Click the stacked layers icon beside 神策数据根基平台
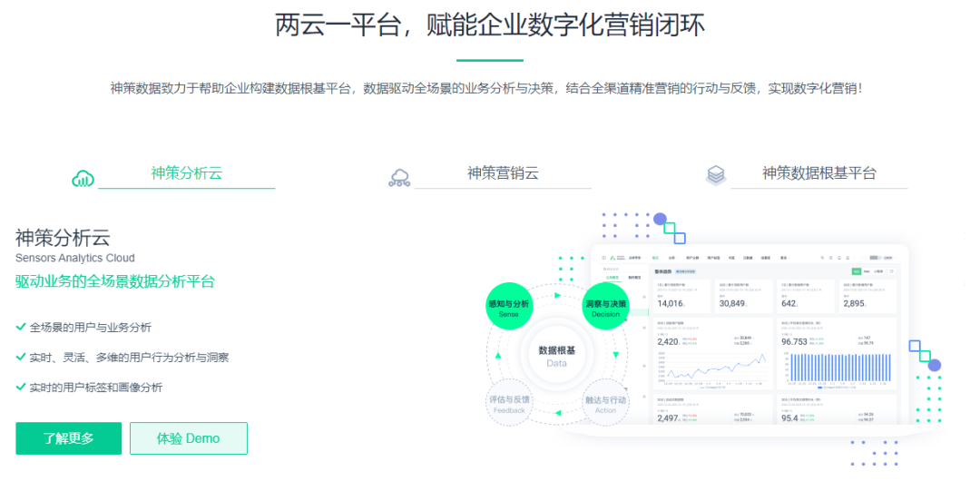The image size is (980, 491). [716, 175]
